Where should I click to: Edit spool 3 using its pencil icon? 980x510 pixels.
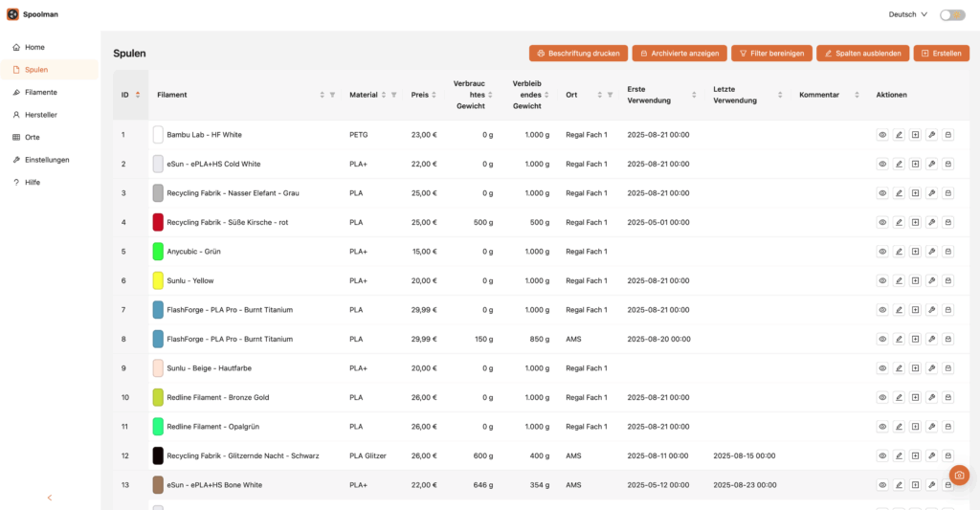click(899, 193)
